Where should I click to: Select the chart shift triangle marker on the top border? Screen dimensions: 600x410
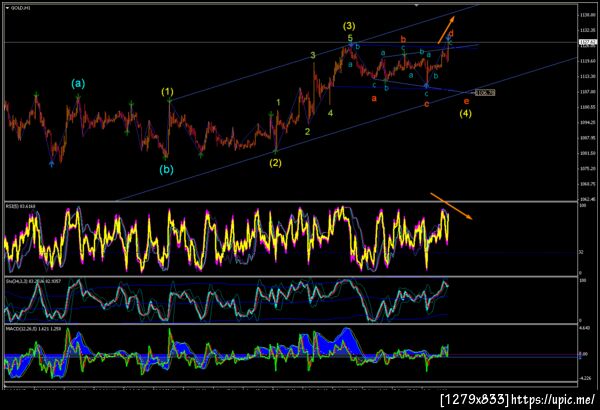pos(417,5)
